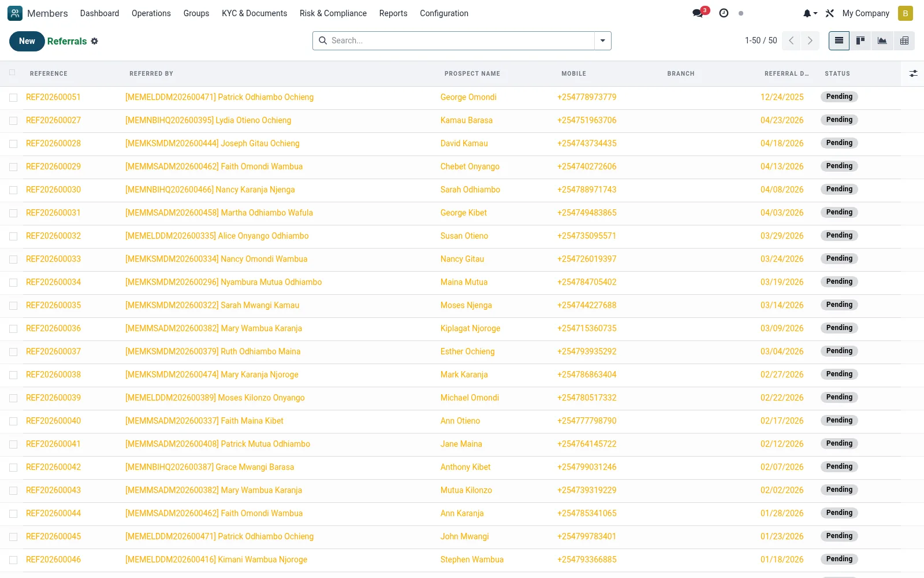Open the activities clock icon
924x578 pixels.
(724, 13)
